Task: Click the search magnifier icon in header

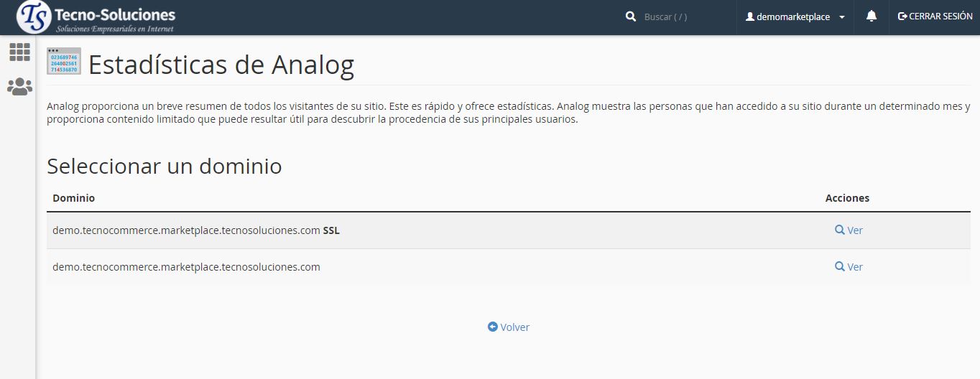Action: [x=631, y=17]
